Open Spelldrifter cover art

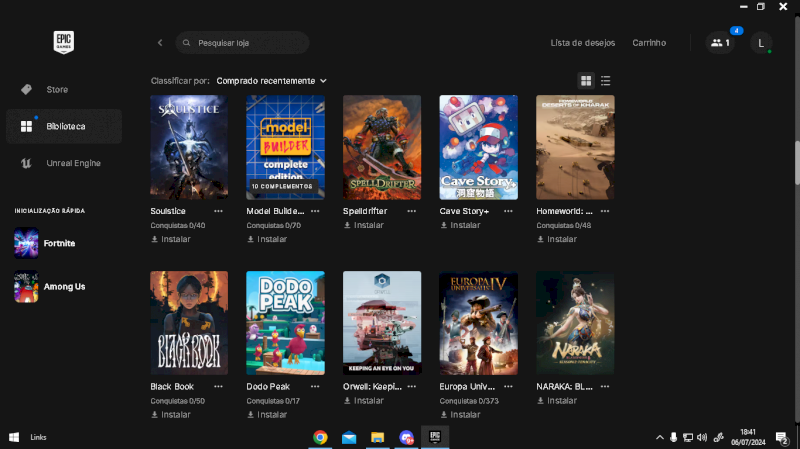382,147
